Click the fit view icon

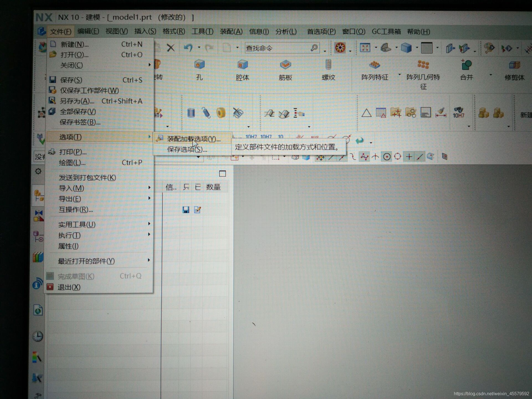365,48
